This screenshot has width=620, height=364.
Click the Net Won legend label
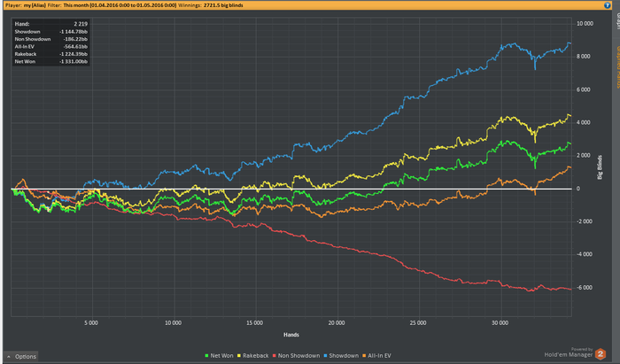(221, 356)
